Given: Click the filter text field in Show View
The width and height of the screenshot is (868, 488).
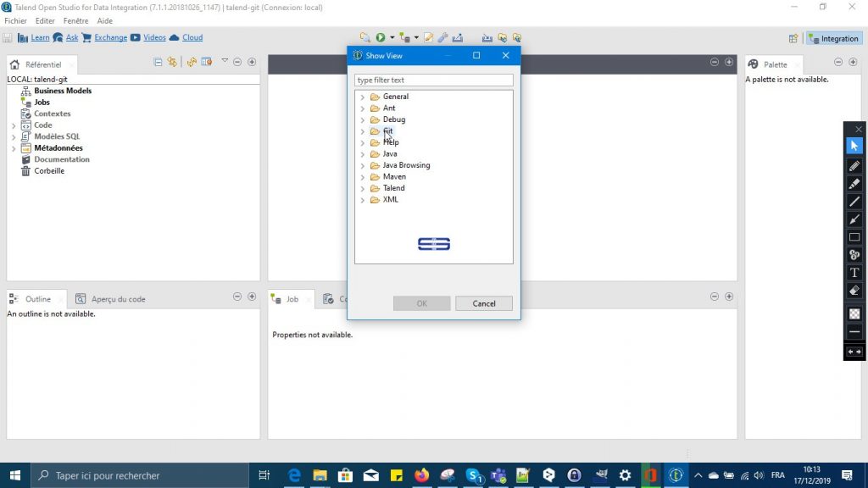Looking at the screenshot, I should (433, 80).
